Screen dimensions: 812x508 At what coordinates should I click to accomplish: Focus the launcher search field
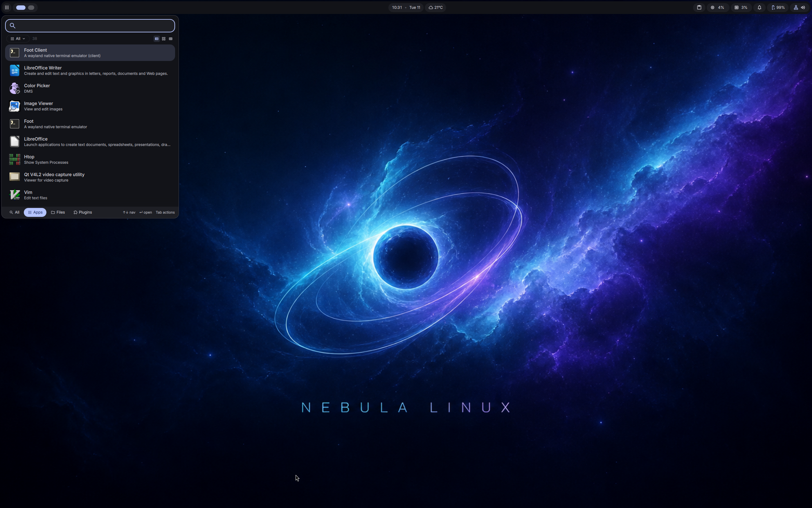pos(90,25)
